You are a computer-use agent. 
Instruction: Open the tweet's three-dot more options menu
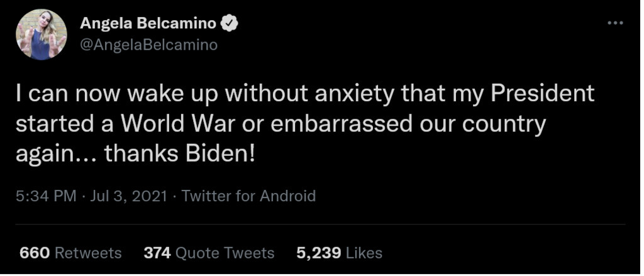click(x=614, y=23)
